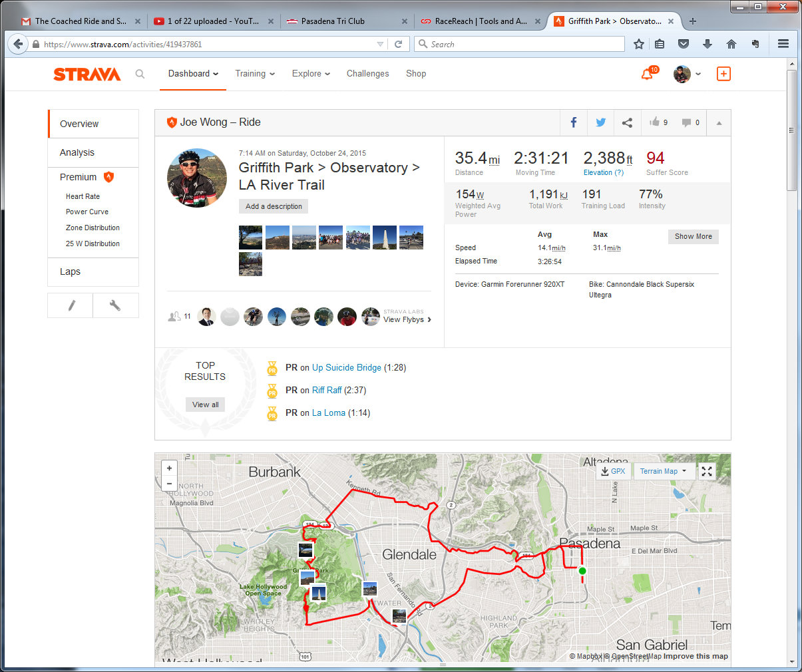Click the Twitter share icon
The height and width of the screenshot is (672, 802).
(600, 122)
